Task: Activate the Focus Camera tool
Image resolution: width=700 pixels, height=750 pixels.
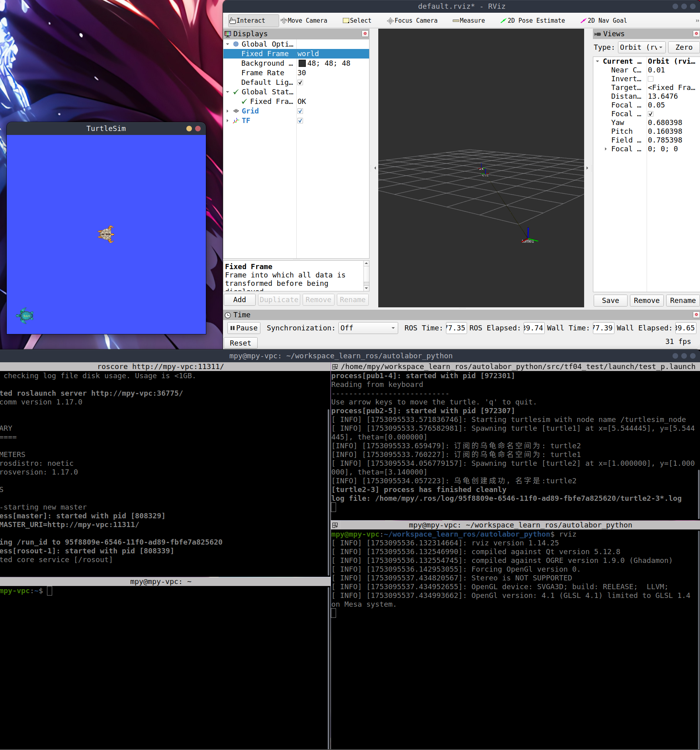Action: [x=412, y=21]
